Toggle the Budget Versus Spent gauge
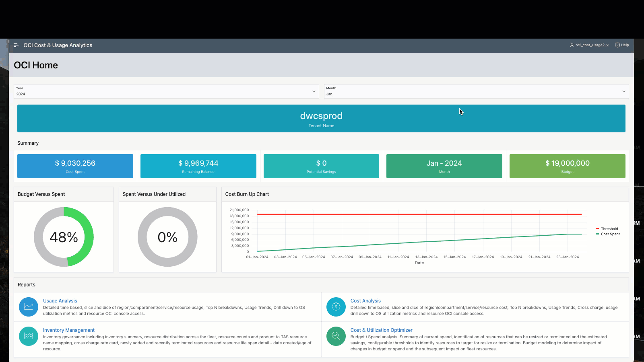Viewport: 644px width, 362px height. (64, 237)
